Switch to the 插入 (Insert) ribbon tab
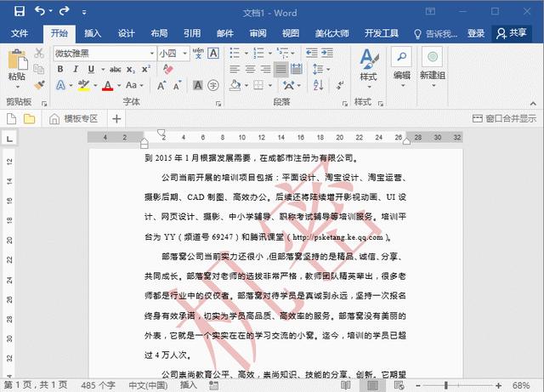 (93, 33)
